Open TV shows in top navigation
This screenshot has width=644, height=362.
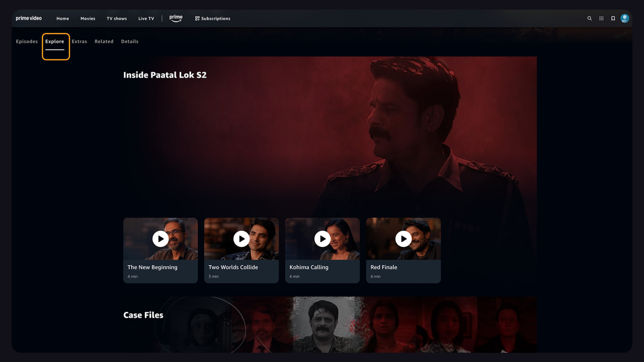click(117, 19)
